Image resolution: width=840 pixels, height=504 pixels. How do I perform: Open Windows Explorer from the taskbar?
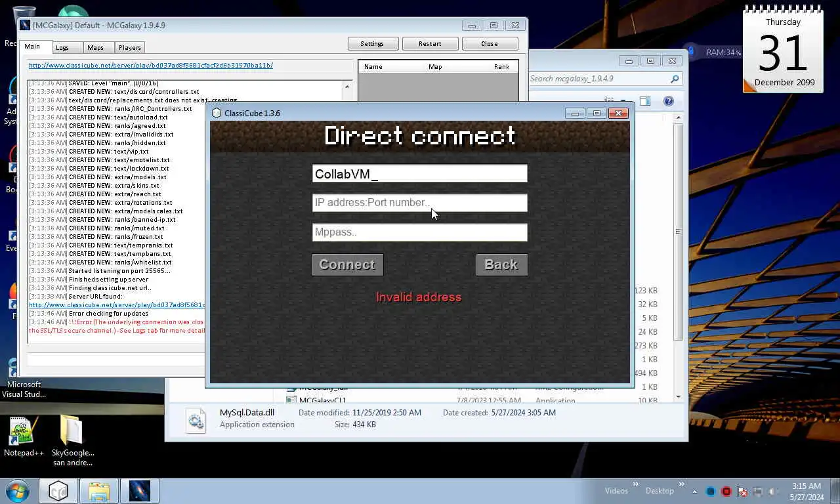[99, 491]
